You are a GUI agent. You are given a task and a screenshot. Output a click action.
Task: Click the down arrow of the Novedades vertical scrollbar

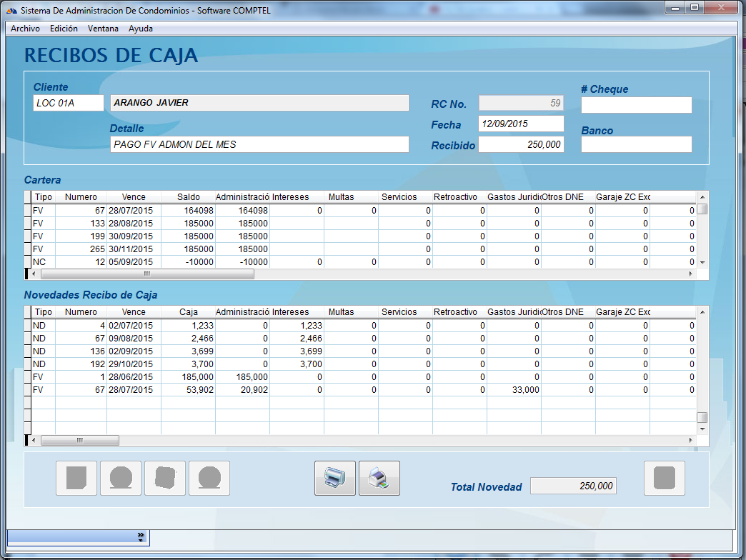point(702,429)
